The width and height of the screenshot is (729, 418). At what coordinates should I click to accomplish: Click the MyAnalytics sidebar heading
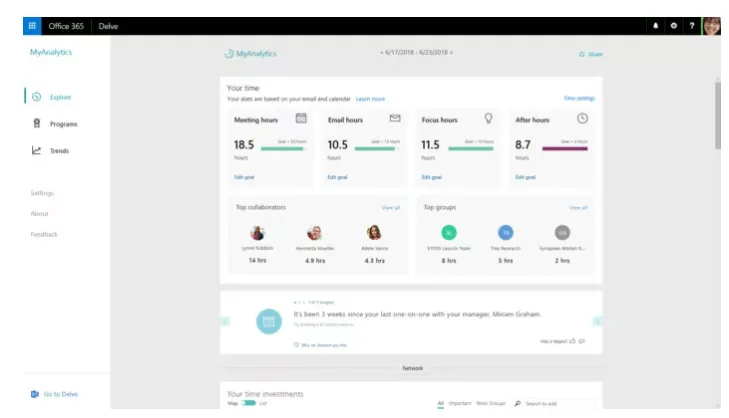(51, 52)
